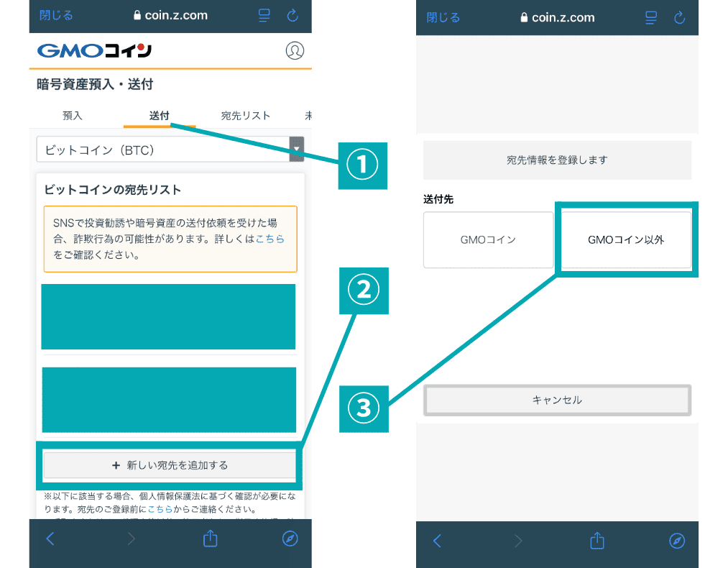The image size is (728, 568).
Task: Go back using left screen's back arrow
Action: click(50, 539)
